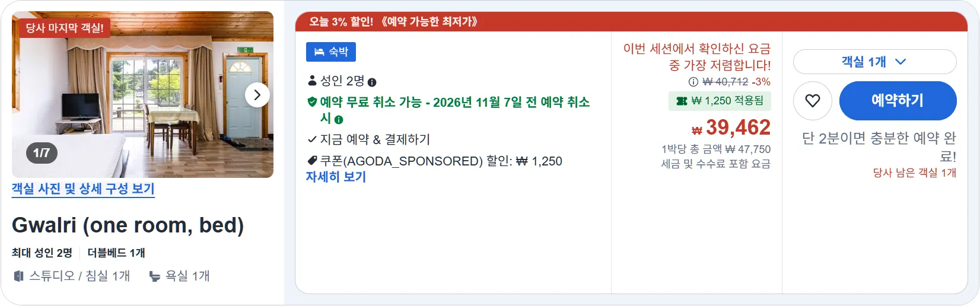This screenshot has width=980, height=306.
Task: Click the green shield cancellation icon
Action: tap(312, 102)
